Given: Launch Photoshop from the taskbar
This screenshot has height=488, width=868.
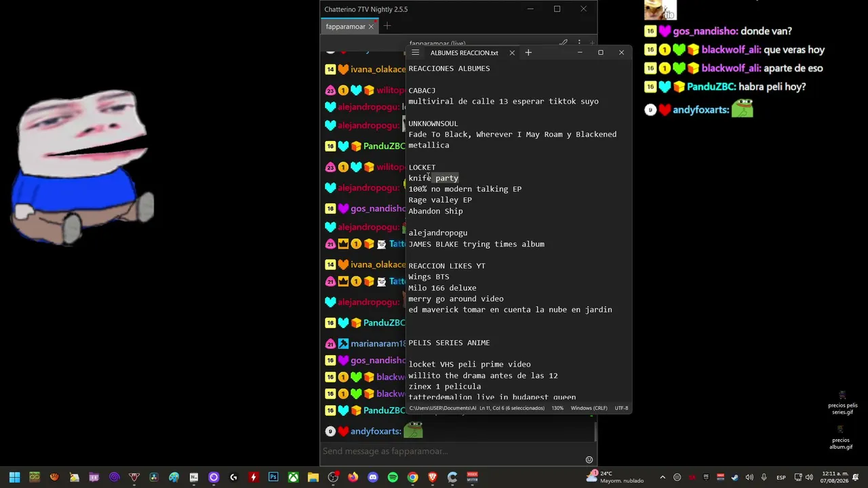Looking at the screenshot, I should [x=273, y=477].
